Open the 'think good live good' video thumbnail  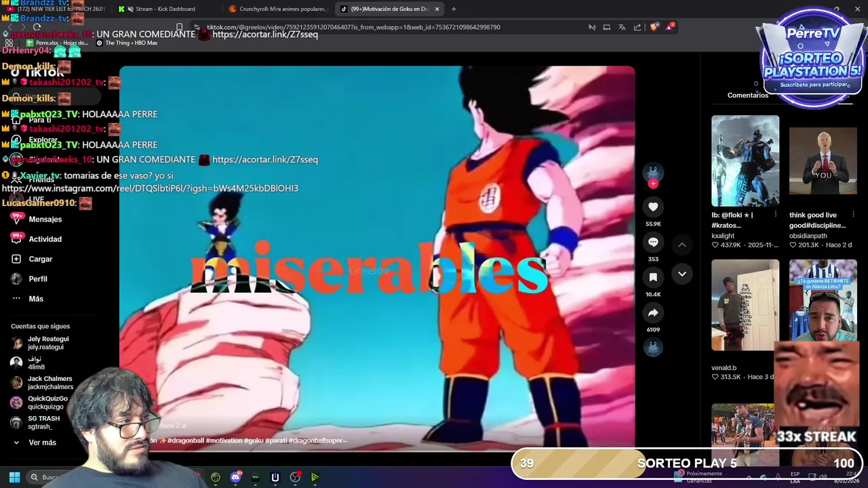tap(823, 161)
